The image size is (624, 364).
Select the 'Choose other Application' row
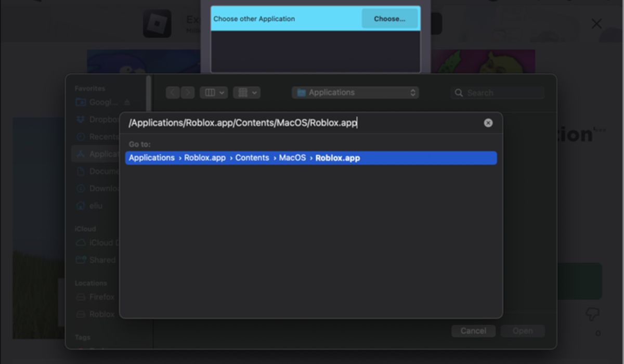point(315,19)
